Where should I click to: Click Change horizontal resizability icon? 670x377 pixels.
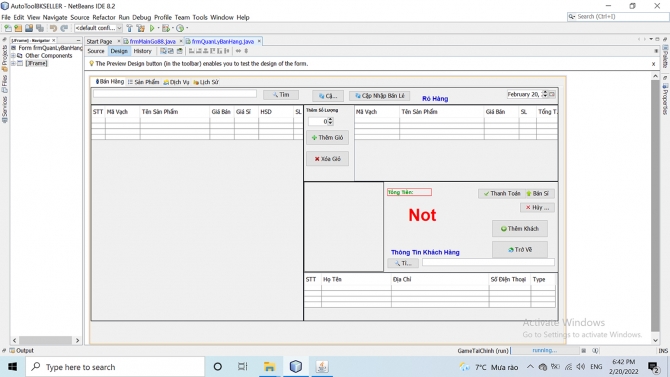click(x=238, y=51)
